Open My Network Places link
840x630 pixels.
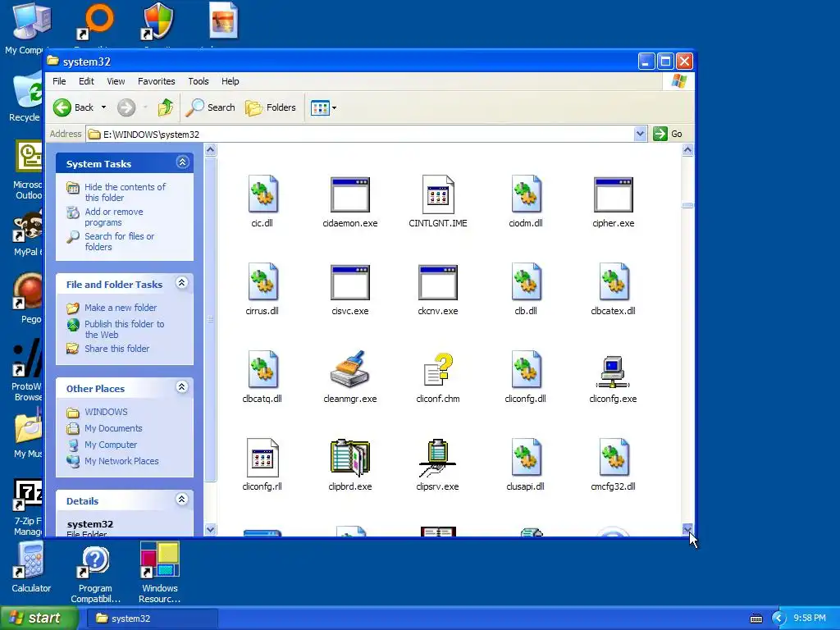click(121, 461)
